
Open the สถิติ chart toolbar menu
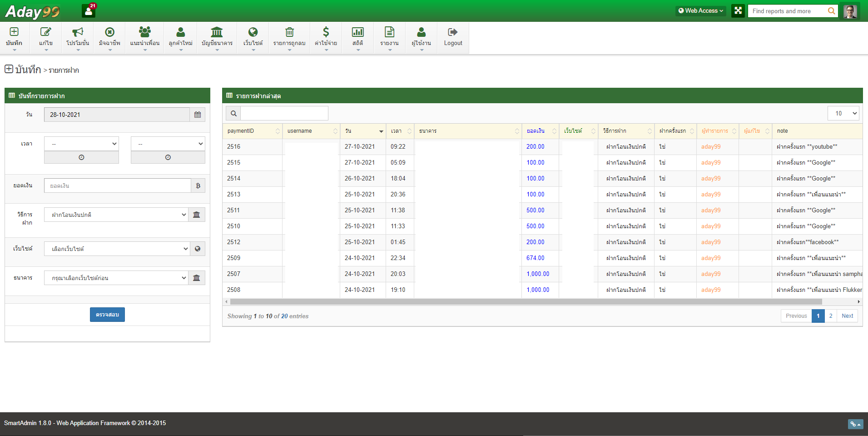pyautogui.click(x=358, y=38)
